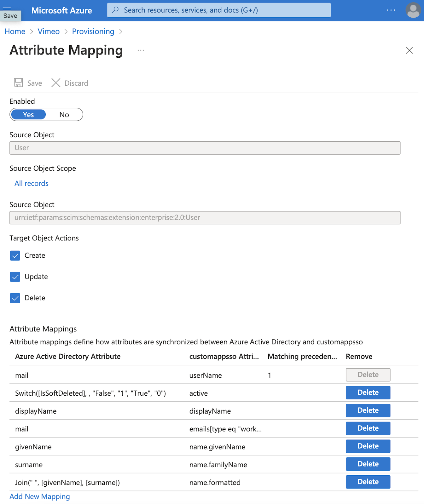Delete the displayName attribute mapping
This screenshot has width=424, height=504.
[368, 410]
